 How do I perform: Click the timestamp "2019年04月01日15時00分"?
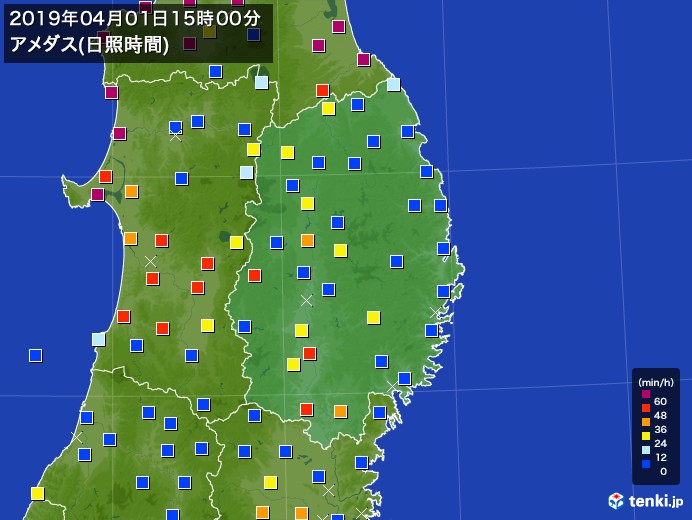(x=135, y=19)
